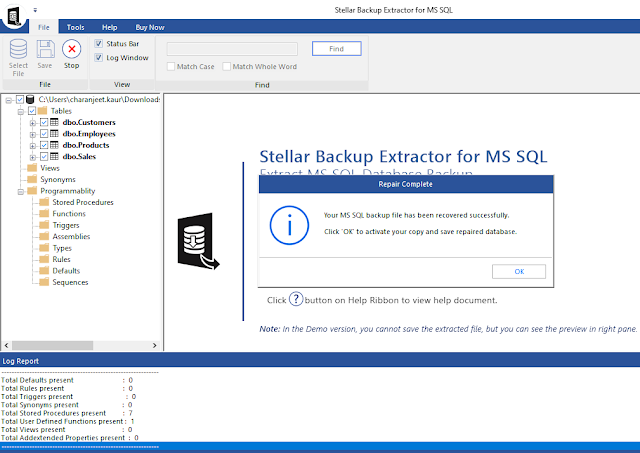
Task: Toggle the Log Window checkbox
Action: pyautogui.click(x=98, y=58)
